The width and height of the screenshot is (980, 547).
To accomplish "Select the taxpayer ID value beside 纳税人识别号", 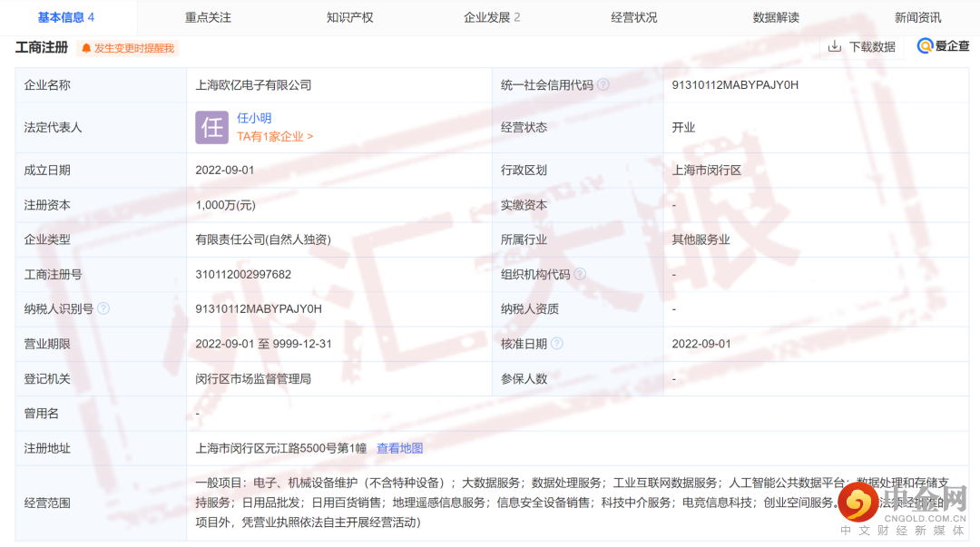I will click(x=259, y=308).
